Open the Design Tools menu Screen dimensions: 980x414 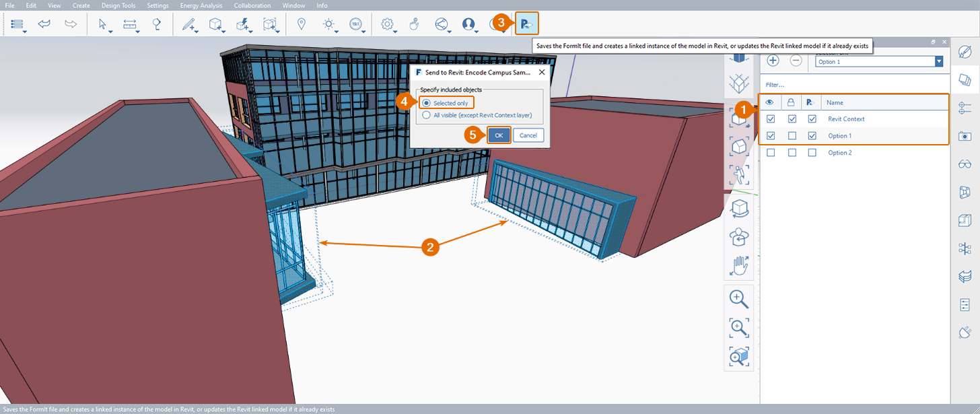pos(118,5)
